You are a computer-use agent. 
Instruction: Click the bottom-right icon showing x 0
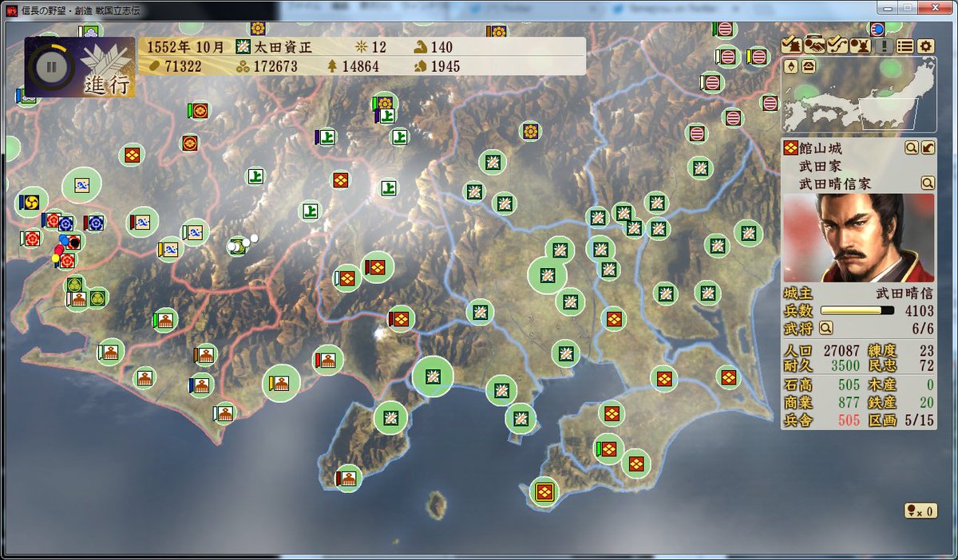[920, 511]
